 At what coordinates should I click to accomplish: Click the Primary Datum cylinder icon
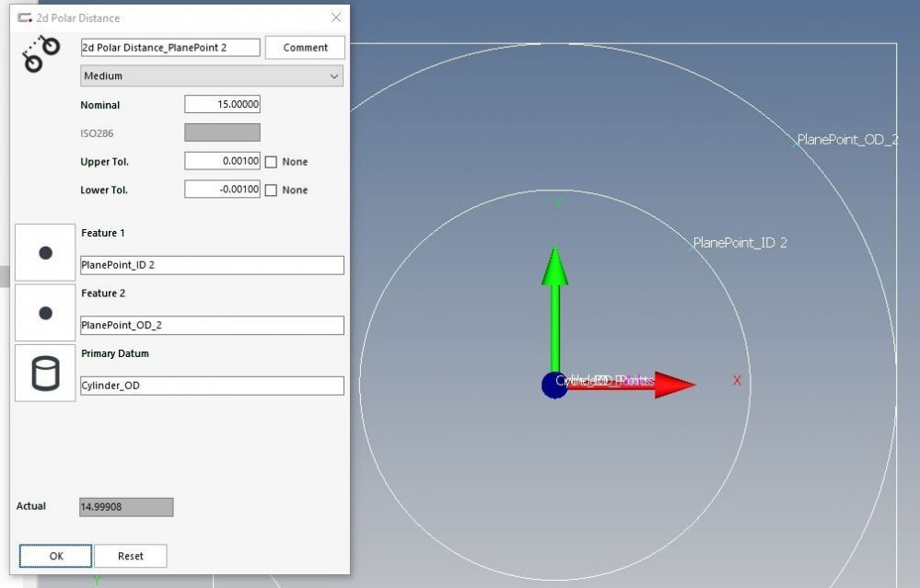click(x=45, y=374)
